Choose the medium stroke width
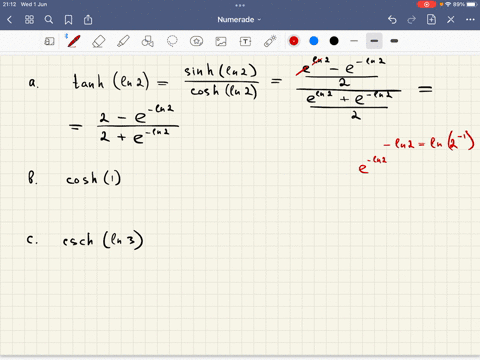This screenshot has width=480, height=360. click(x=374, y=41)
